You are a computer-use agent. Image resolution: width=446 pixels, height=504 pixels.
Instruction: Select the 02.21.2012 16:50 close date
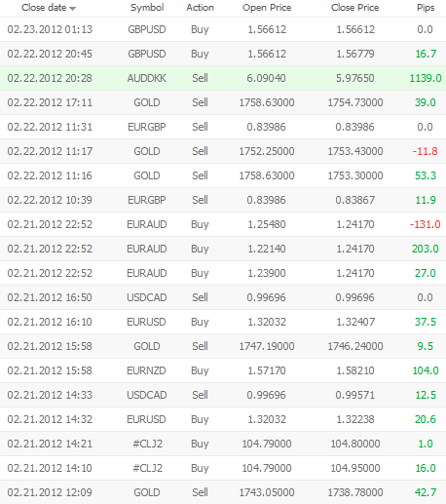tap(50, 297)
